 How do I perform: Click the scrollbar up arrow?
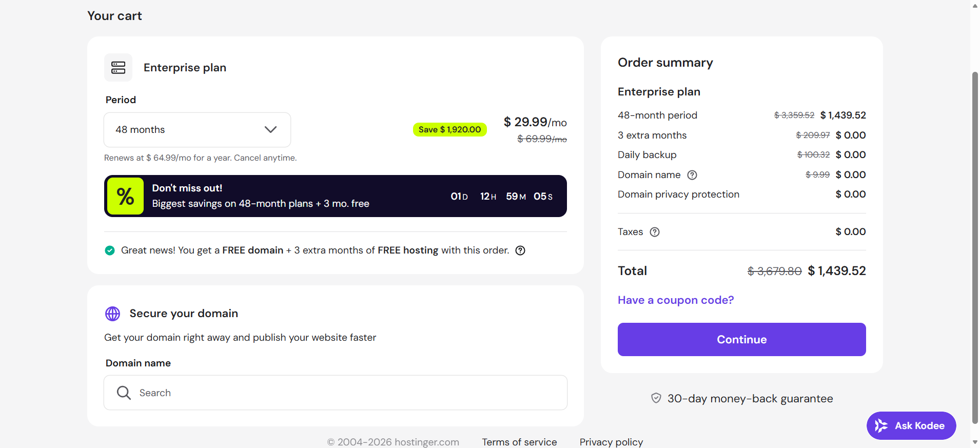coord(975,5)
